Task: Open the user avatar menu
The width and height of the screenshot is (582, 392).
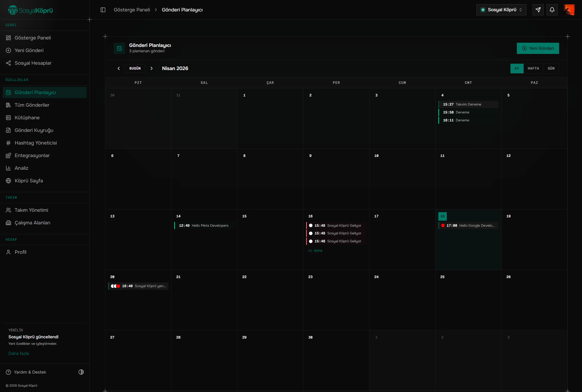Action: pos(569,10)
